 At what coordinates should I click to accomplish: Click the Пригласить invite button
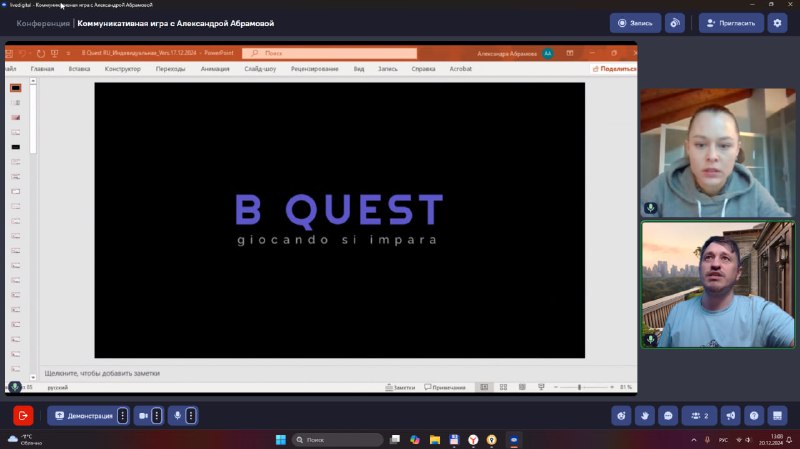pos(731,23)
